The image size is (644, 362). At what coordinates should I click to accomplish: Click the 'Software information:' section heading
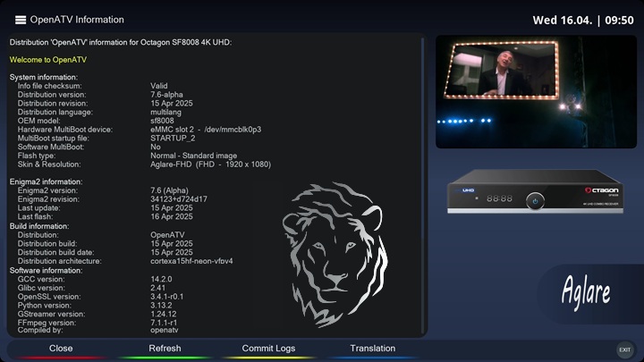[46, 271]
